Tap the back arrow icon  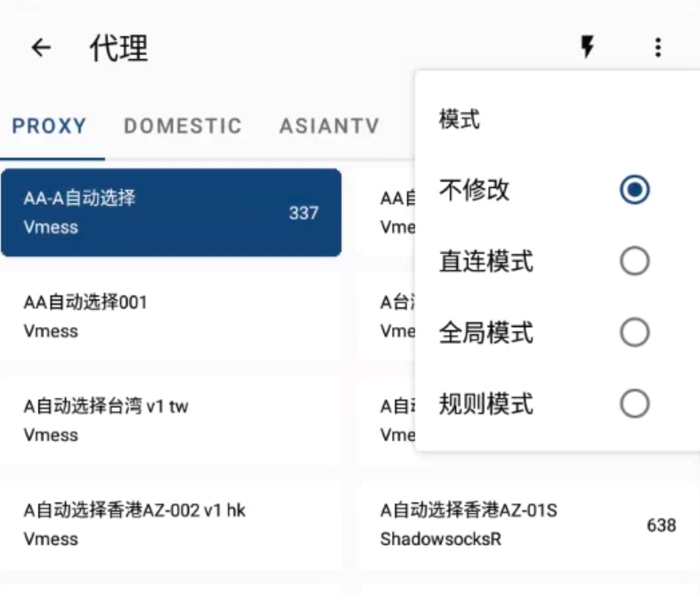click(x=41, y=48)
